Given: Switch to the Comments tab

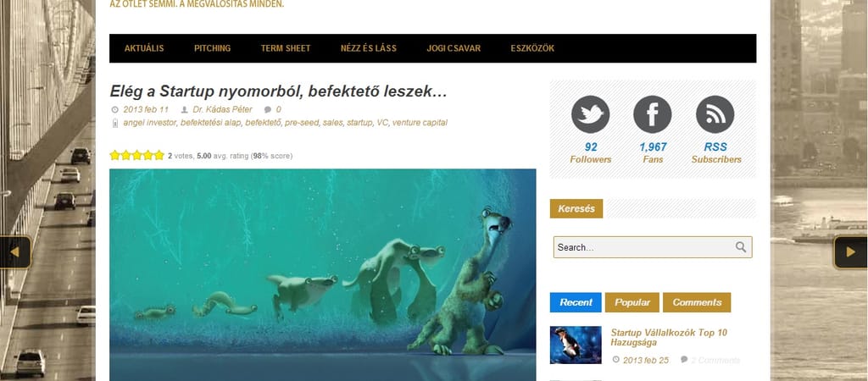Looking at the screenshot, I should (x=697, y=302).
